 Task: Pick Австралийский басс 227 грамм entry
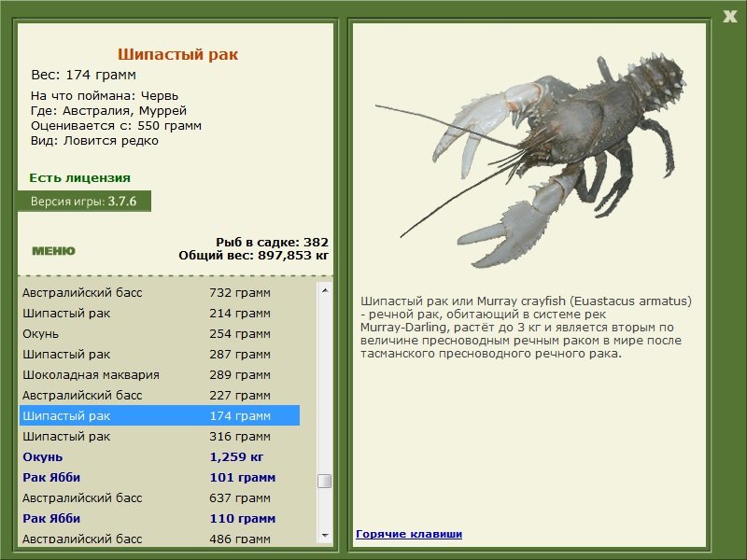coord(160,395)
